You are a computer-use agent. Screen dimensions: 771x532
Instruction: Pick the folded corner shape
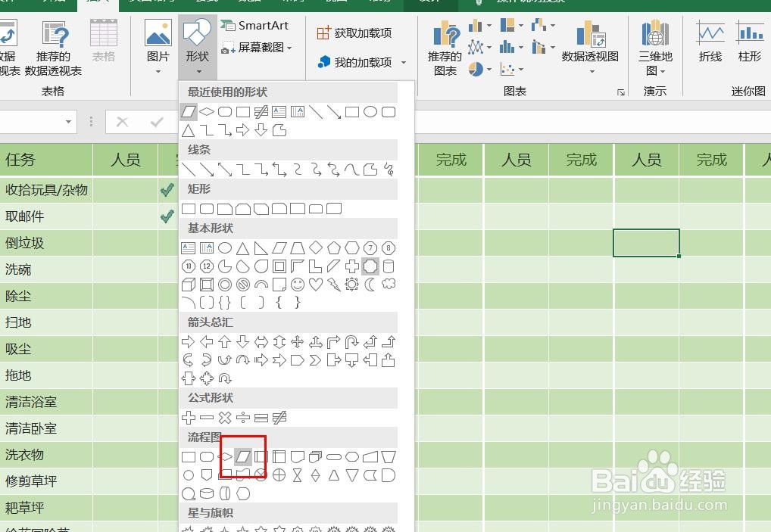pos(279,285)
